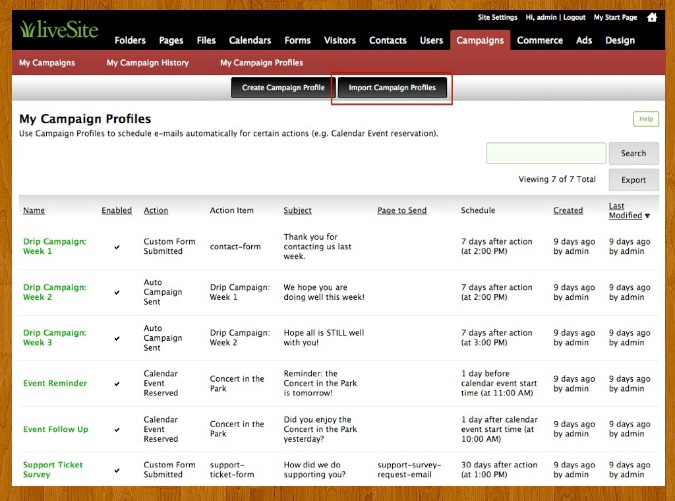Open the Contacts tab
Image resolution: width=675 pixels, height=501 pixels.
coord(387,40)
